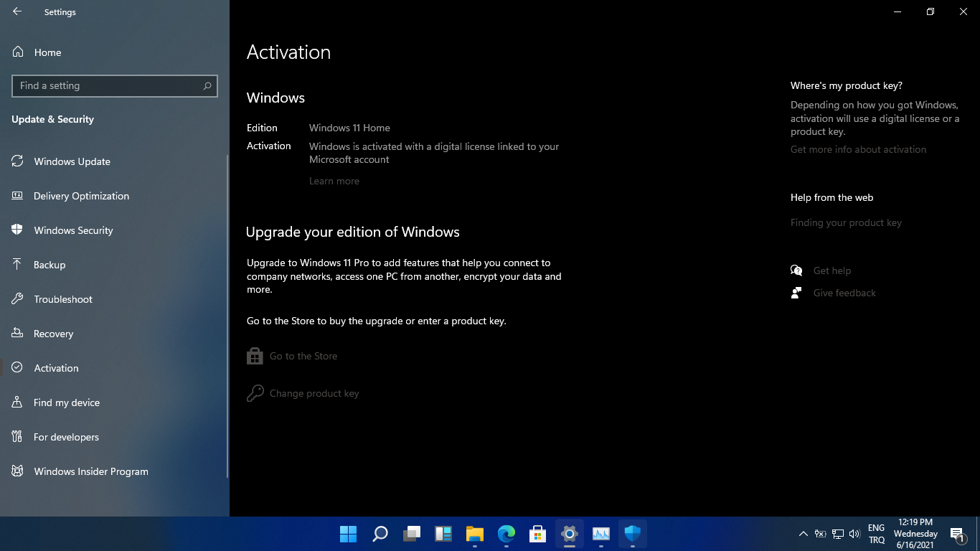
Task: Click the Where's my product key? heading
Action: 847,85
